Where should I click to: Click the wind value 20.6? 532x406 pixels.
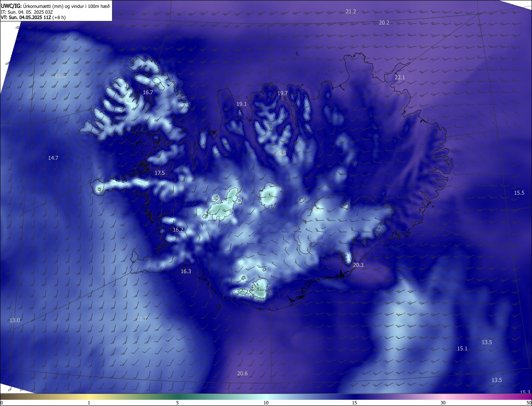[x=242, y=374]
